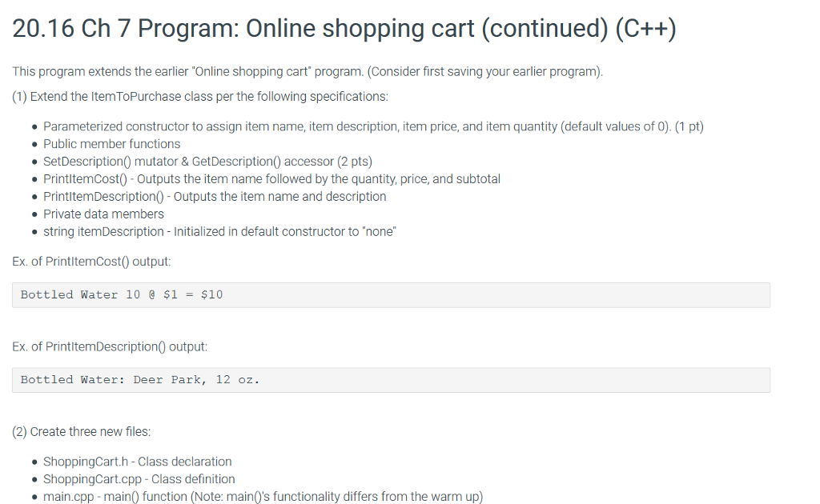820x504 pixels.
Task: Click the Public member functions bullet
Action: tap(111, 143)
